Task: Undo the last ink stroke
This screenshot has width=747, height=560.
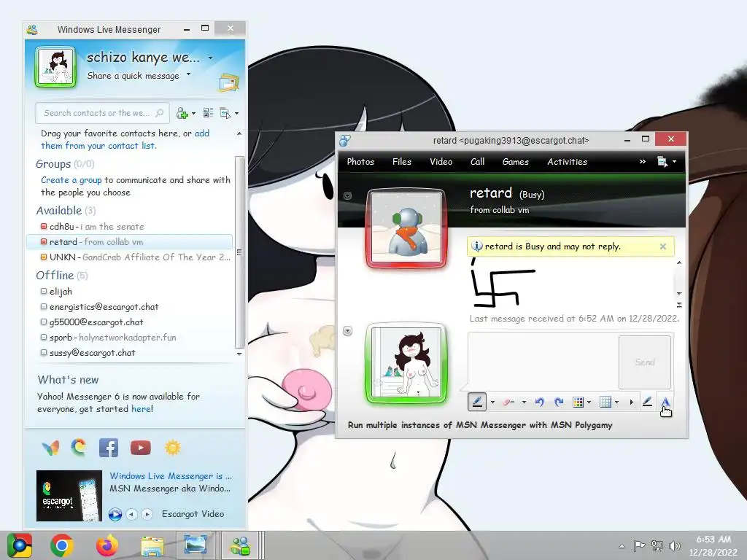Action: [539, 402]
